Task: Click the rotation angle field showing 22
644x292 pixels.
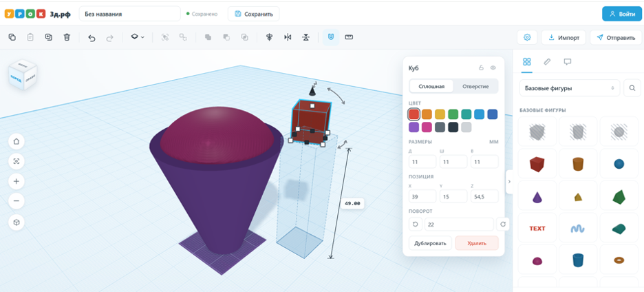Action: (x=459, y=224)
